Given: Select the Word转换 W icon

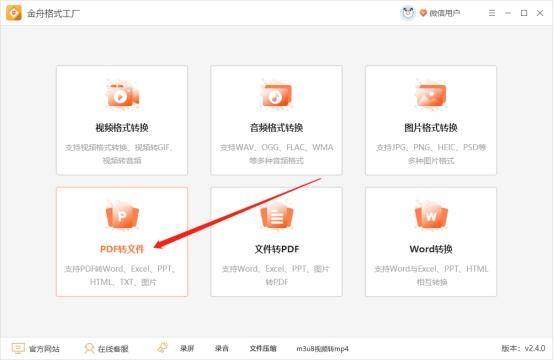Looking at the screenshot, I should click(x=431, y=215).
